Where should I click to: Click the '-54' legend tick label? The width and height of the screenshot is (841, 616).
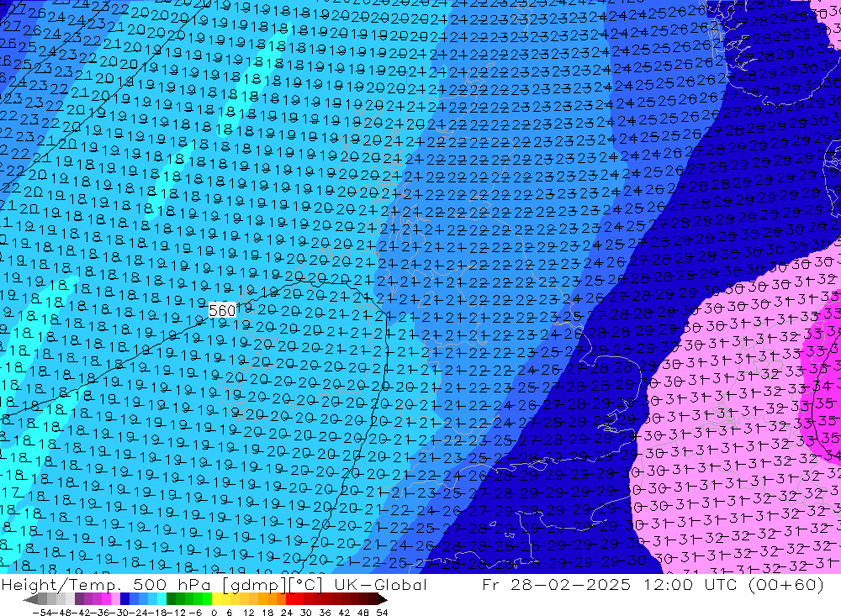click(42, 613)
